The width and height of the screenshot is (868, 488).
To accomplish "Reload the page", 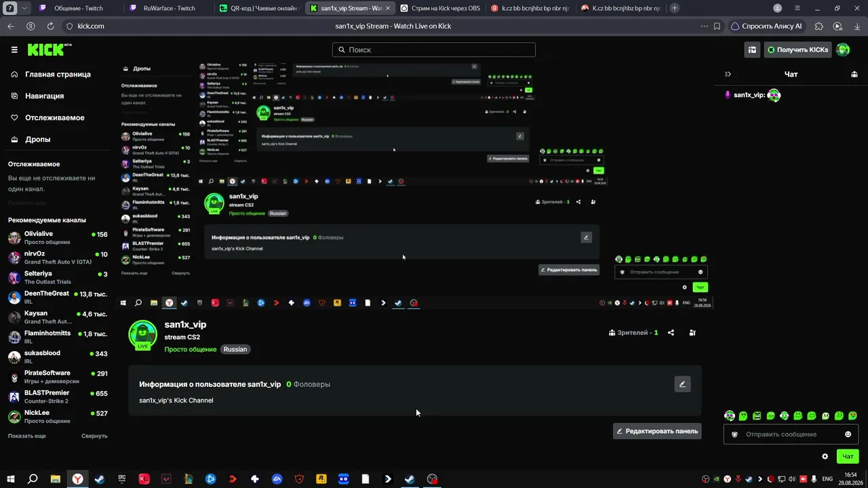I will [50, 26].
